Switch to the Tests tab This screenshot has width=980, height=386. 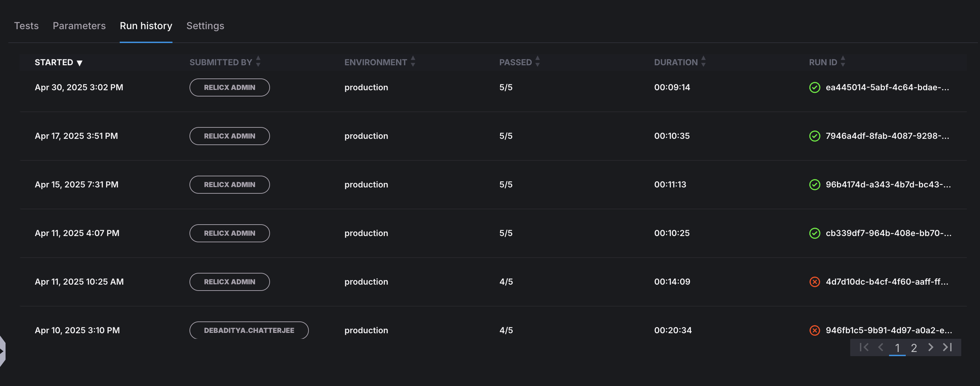(x=26, y=26)
